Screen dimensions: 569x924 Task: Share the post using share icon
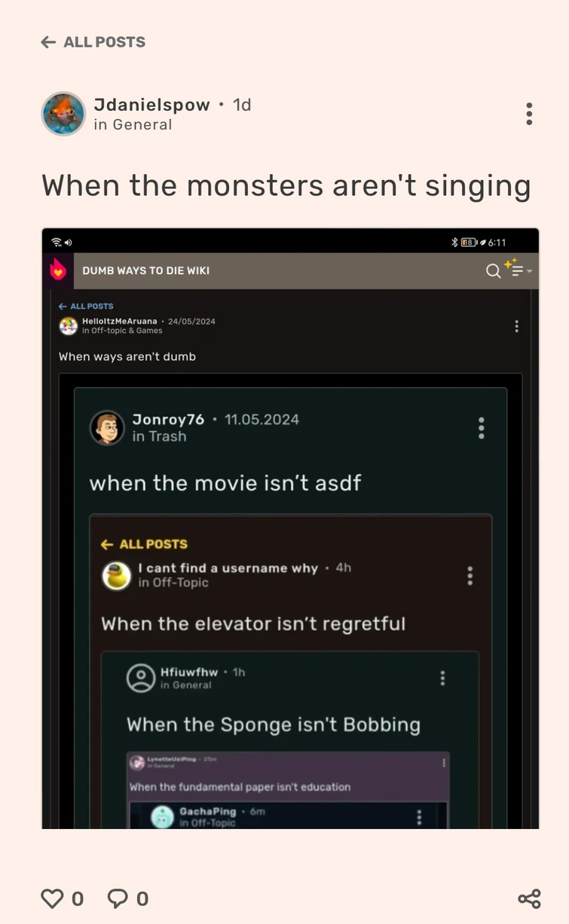tap(530, 898)
